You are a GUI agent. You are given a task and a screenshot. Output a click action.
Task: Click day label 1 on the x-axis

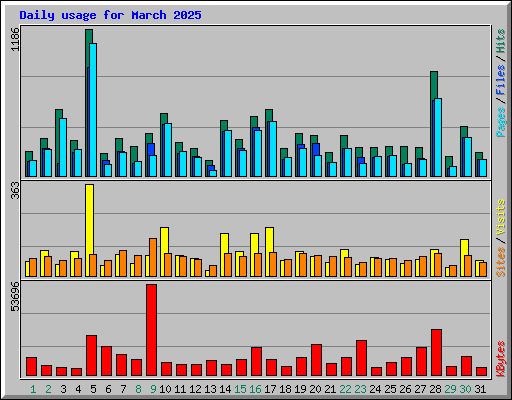tap(33, 389)
